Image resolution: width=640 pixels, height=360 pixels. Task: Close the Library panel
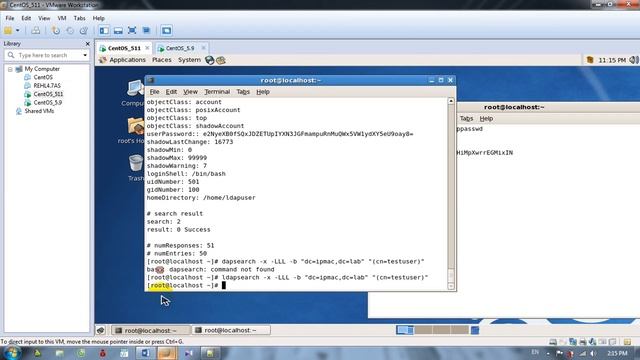(x=87, y=44)
